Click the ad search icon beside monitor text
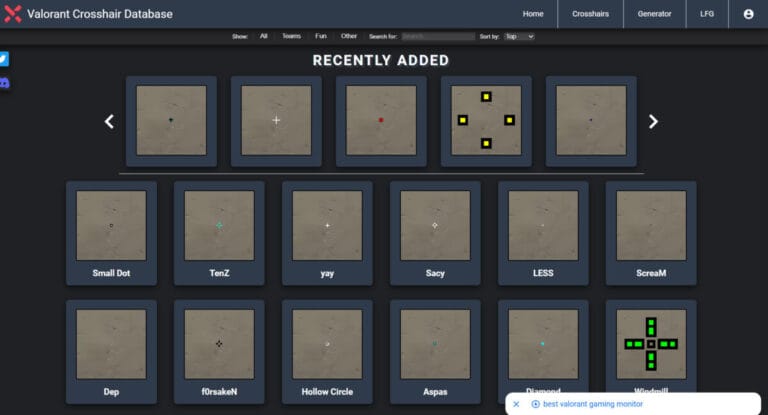768x415 pixels. point(535,404)
